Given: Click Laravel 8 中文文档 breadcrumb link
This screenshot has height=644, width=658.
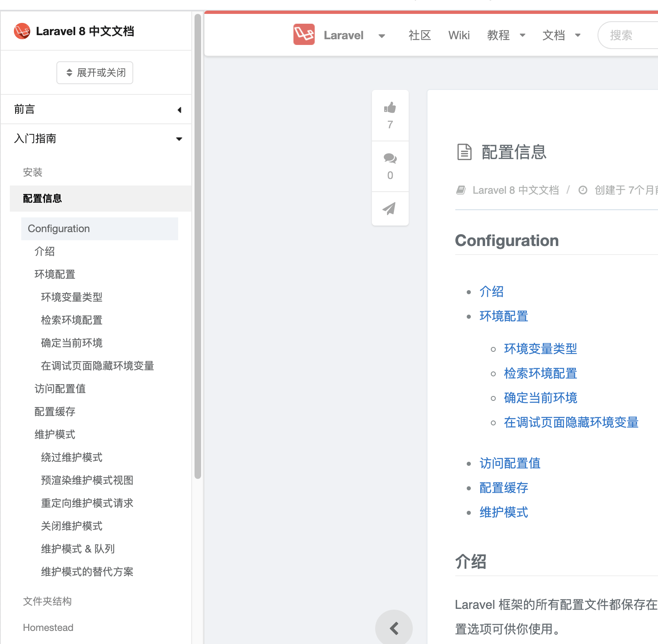Looking at the screenshot, I should click(x=516, y=190).
